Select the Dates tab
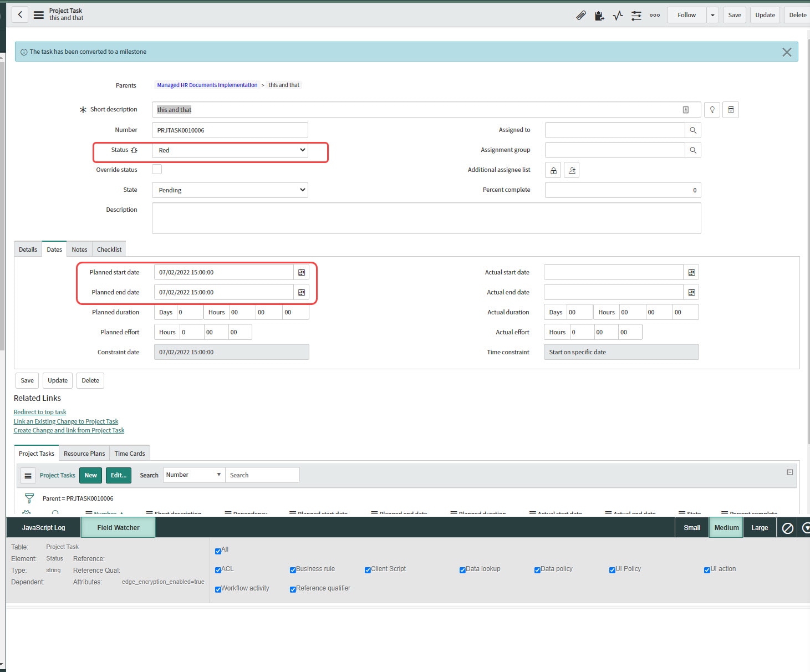 pyautogui.click(x=54, y=250)
